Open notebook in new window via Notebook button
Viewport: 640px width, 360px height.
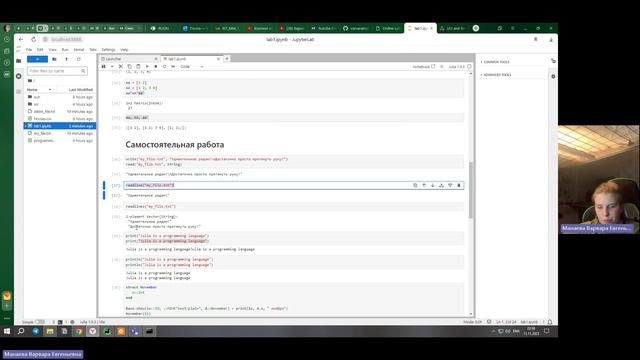tap(424, 67)
